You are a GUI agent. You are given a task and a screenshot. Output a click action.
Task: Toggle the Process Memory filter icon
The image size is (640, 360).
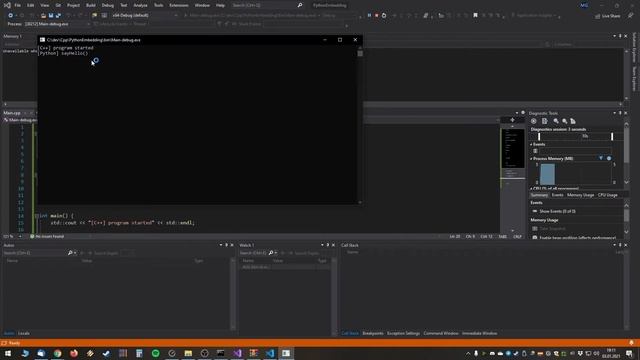[x=601, y=158]
